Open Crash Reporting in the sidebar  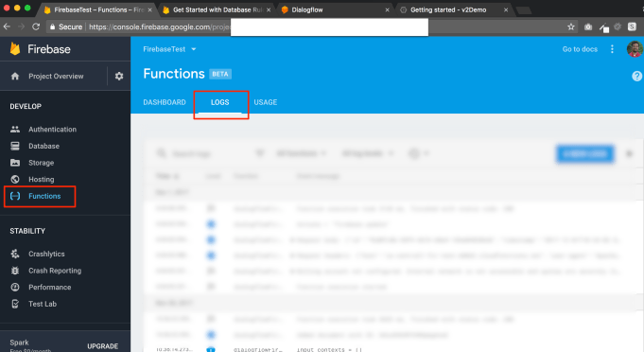[55, 271]
